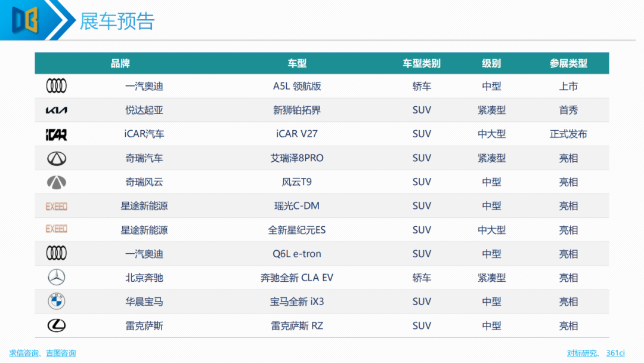Click Audi logo in A5L 领航版 row
The width and height of the screenshot is (644, 363).
[x=56, y=86]
